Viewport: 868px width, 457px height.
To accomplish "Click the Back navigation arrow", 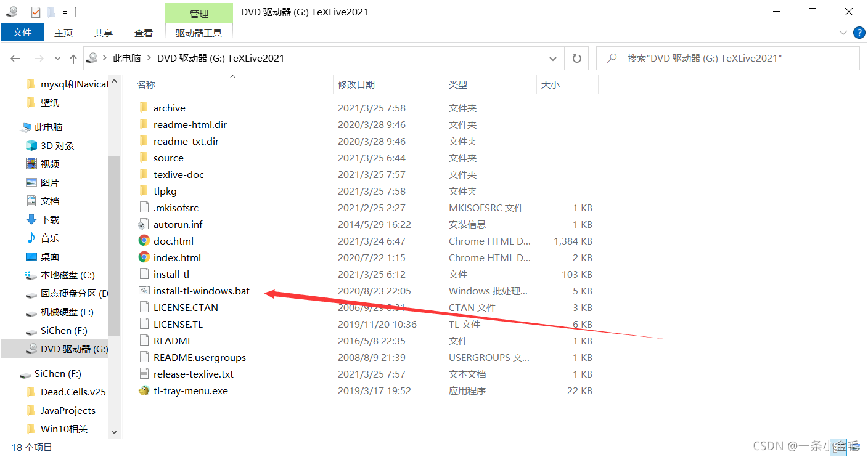I will (15, 59).
